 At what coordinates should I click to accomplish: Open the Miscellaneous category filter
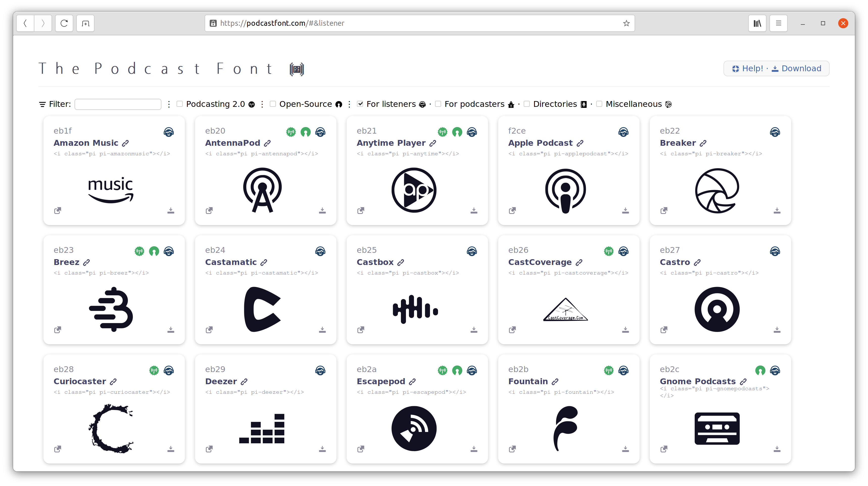(x=599, y=104)
